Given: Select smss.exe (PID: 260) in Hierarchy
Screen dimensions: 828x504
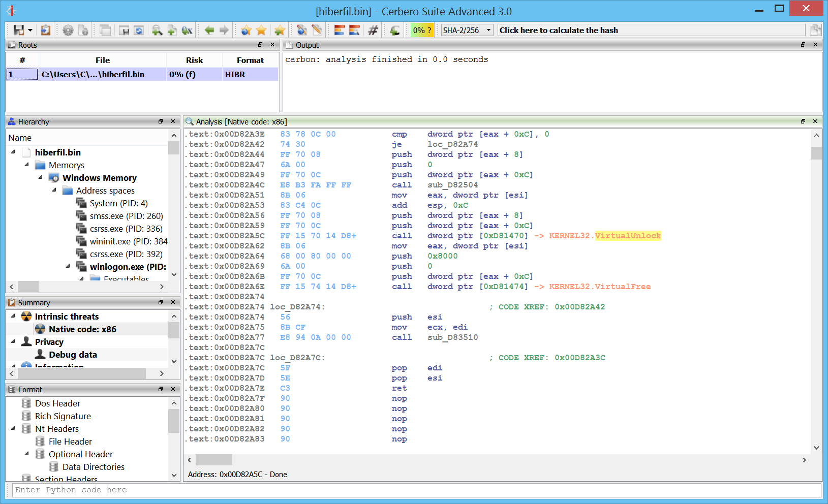Looking at the screenshot, I should (x=126, y=216).
